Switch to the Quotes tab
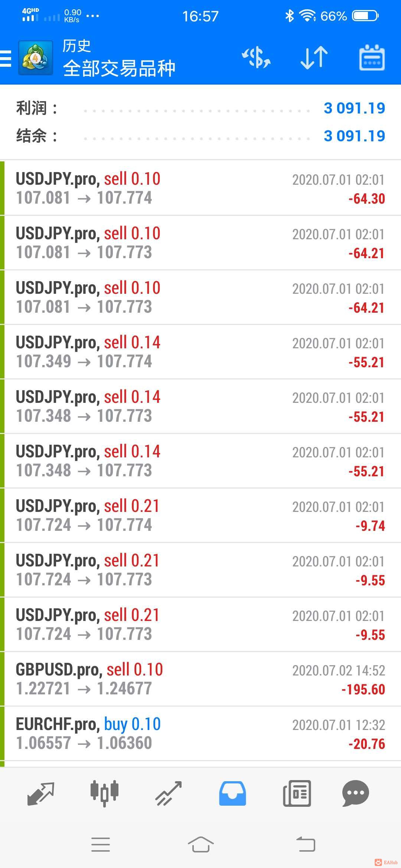Image resolution: width=401 pixels, height=868 pixels. 41,794
